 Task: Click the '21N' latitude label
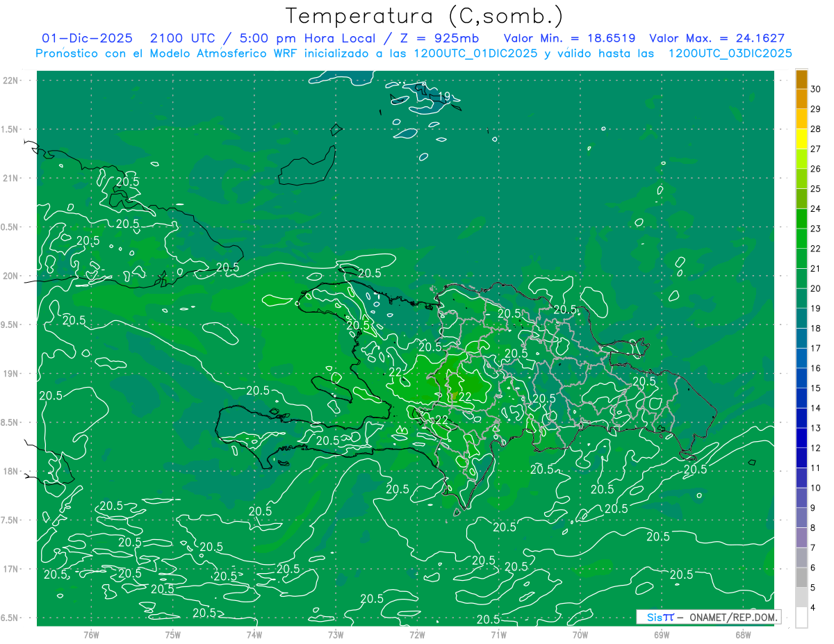click(x=12, y=179)
